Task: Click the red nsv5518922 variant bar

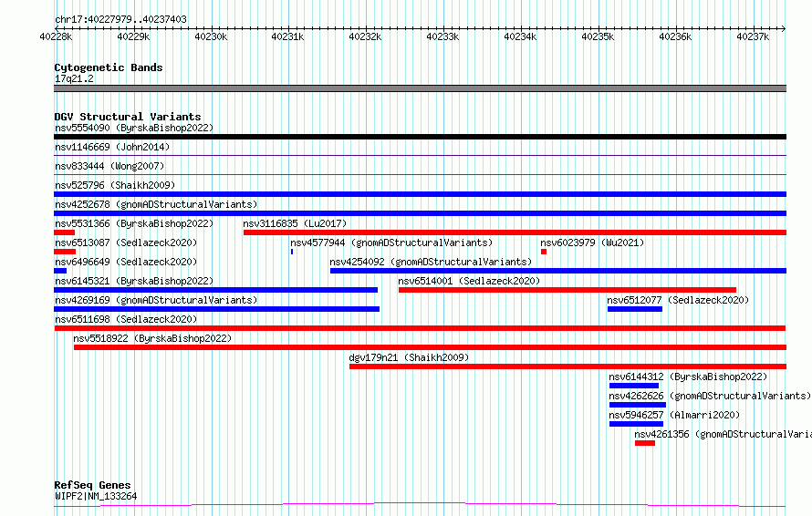Action: (431, 347)
